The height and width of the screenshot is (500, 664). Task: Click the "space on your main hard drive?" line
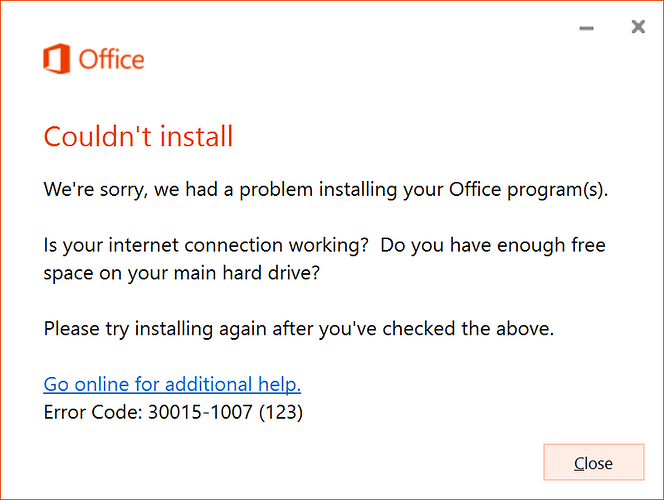[180, 271]
